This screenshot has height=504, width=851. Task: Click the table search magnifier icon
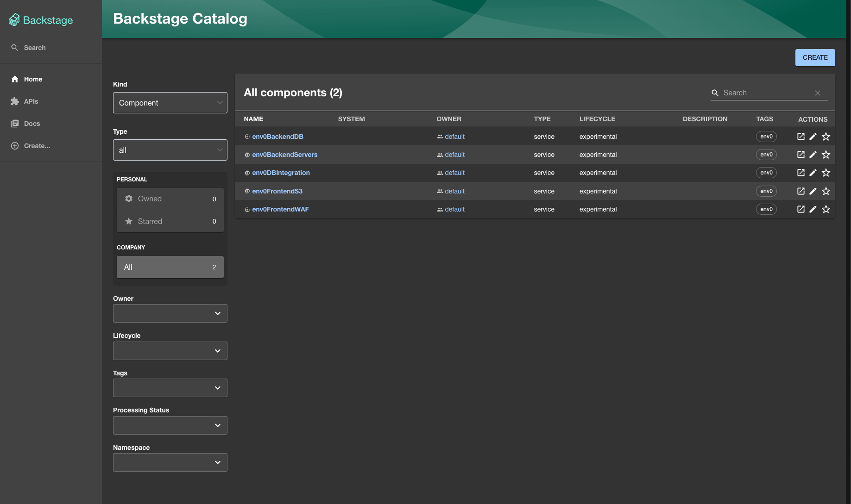click(715, 93)
